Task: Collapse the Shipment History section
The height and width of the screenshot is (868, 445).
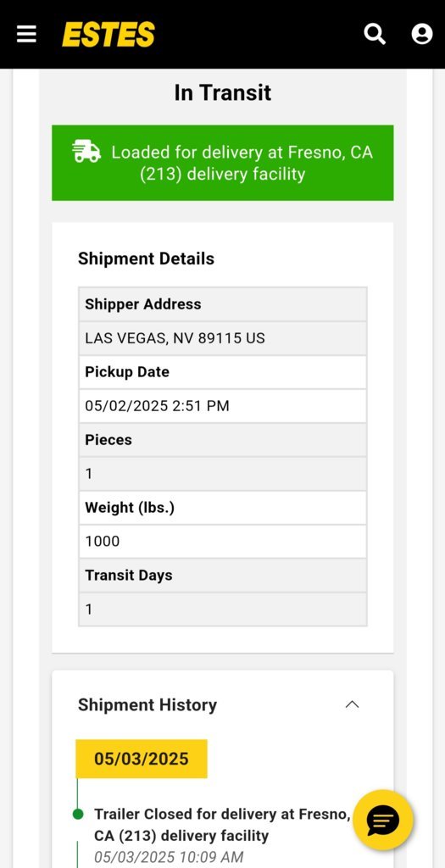Action: (x=352, y=704)
